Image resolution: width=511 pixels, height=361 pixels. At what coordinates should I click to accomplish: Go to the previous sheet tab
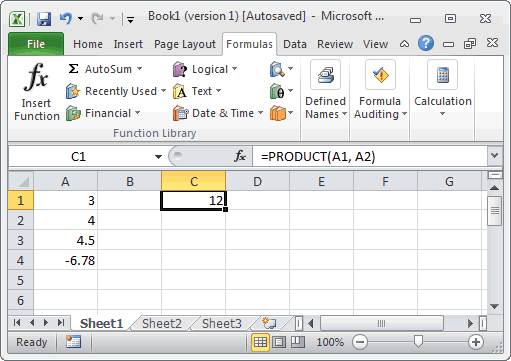[x=32, y=322]
